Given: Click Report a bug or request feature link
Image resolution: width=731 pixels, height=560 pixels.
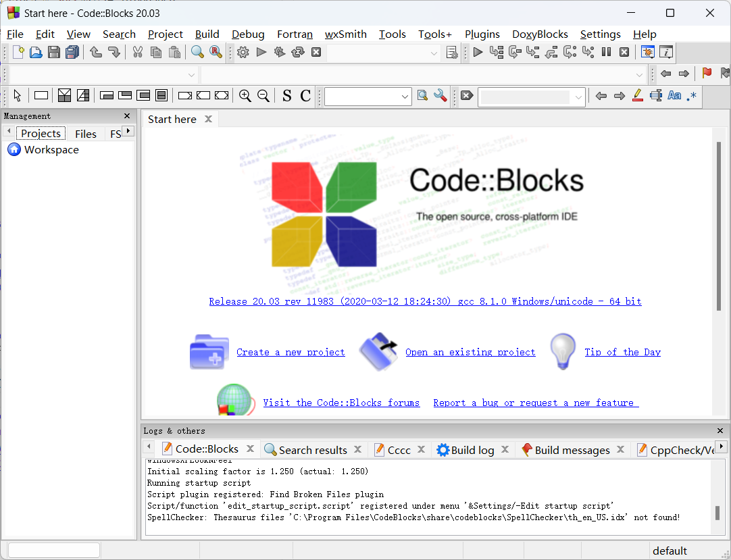Looking at the screenshot, I should 536,403.
